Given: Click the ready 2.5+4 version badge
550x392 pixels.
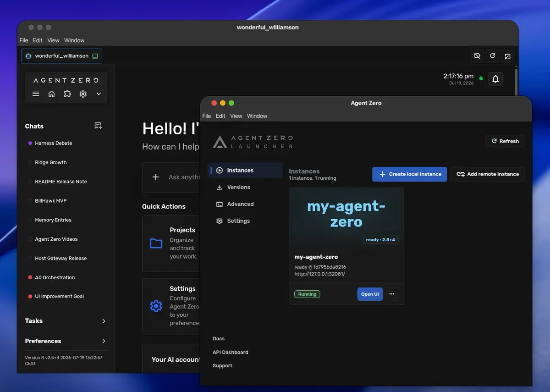Looking at the screenshot, I should tap(381, 240).
